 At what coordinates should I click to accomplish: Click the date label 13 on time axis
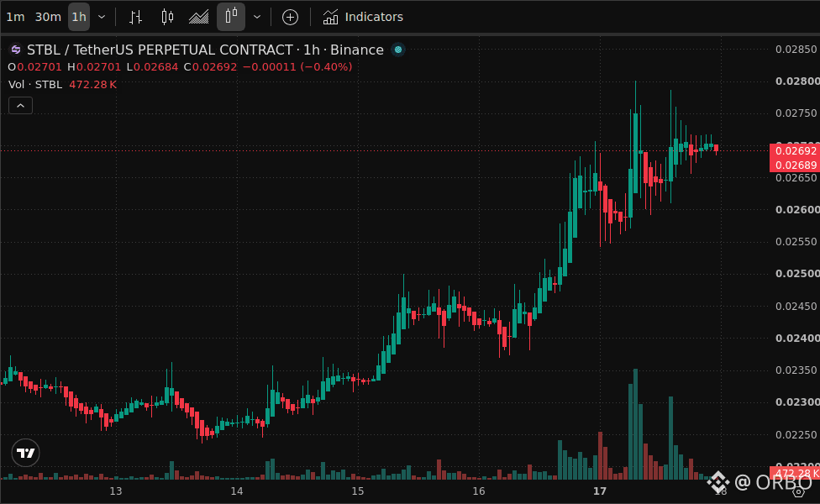click(x=116, y=491)
